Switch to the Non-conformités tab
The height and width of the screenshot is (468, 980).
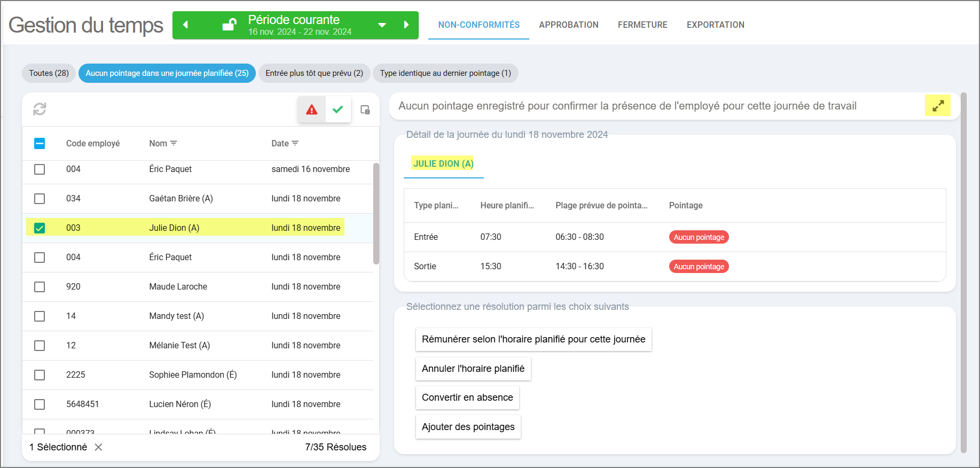[479, 25]
